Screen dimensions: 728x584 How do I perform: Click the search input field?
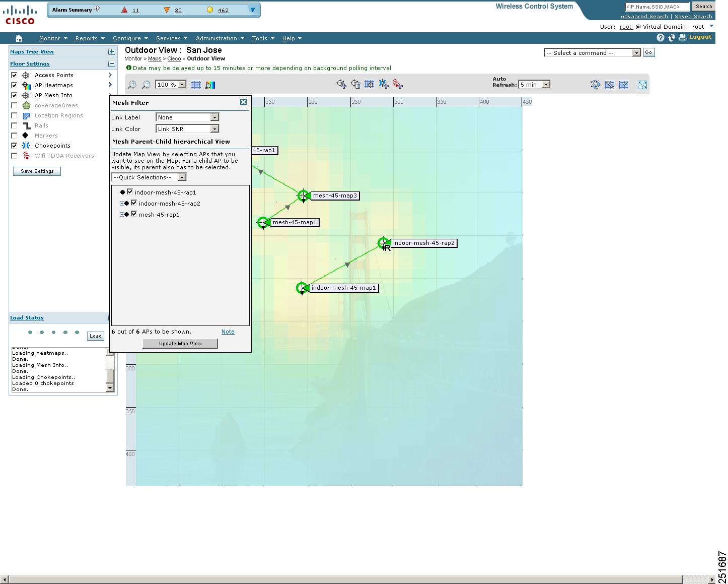click(x=657, y=7)
